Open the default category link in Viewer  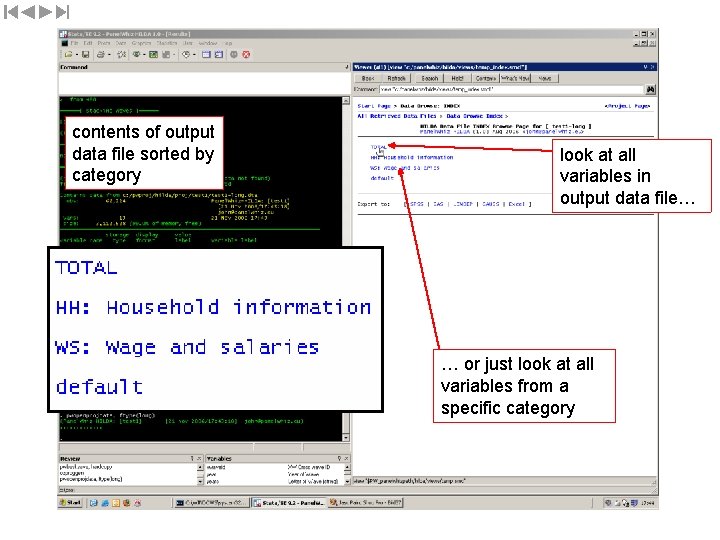382,178
